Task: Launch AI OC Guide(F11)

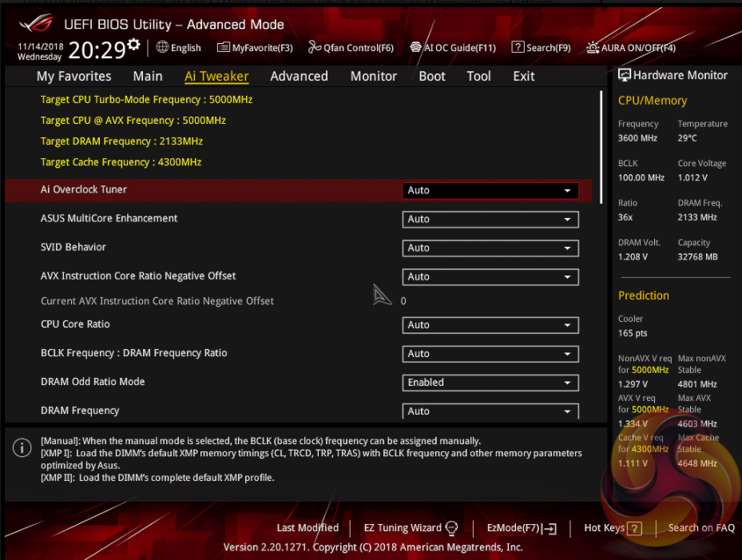Action: [x=454, y=47]
